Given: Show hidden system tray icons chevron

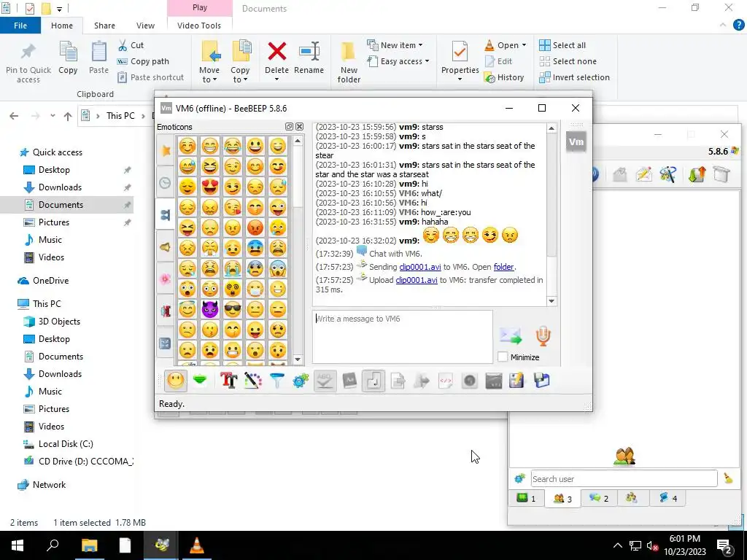Looking at the screenshot, I should [x=617, y=545].
